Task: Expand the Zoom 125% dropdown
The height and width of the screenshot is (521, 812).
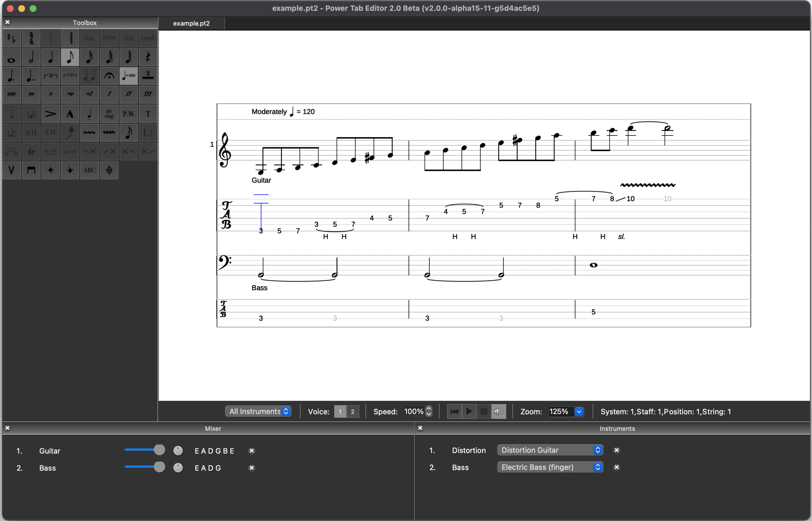Action: 579,411
